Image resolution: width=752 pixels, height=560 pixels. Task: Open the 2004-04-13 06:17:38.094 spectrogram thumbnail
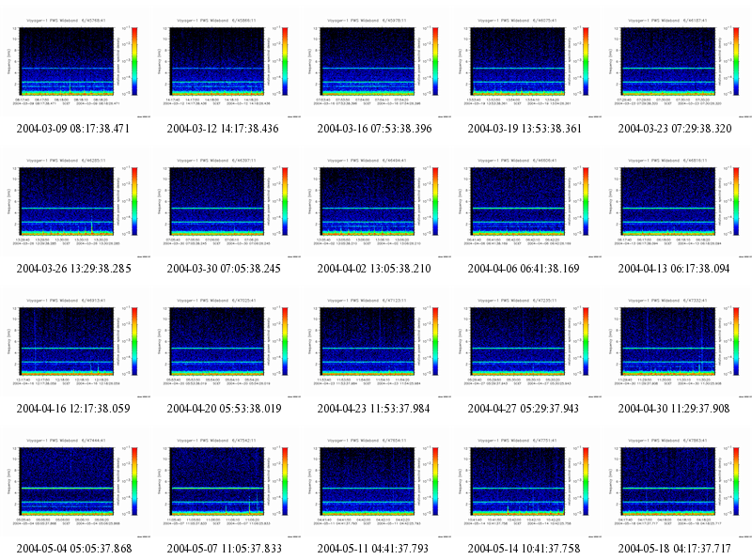click(x=677, y=205)
